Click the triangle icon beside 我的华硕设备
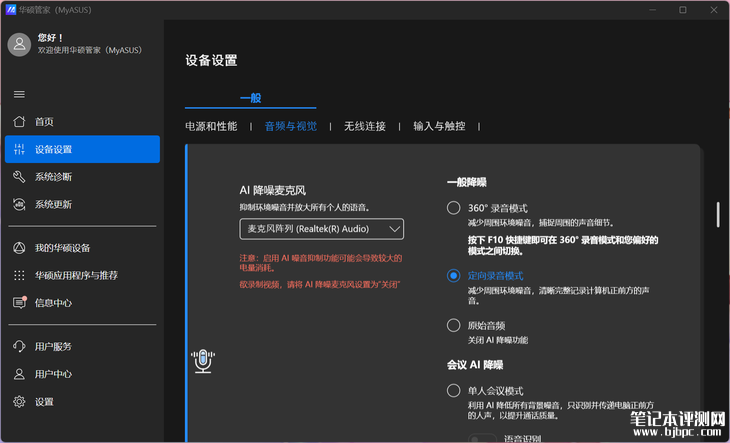This screenshot has width=730, height=443. (19, 248)
